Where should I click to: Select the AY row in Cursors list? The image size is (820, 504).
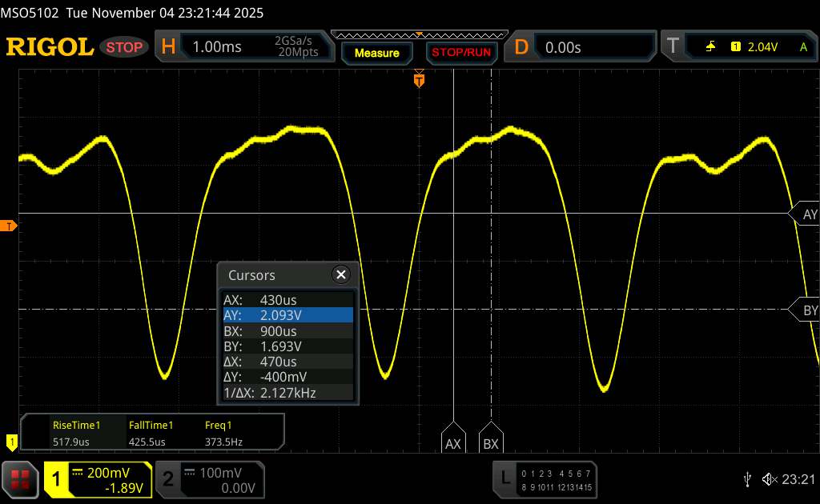[287, 315]
